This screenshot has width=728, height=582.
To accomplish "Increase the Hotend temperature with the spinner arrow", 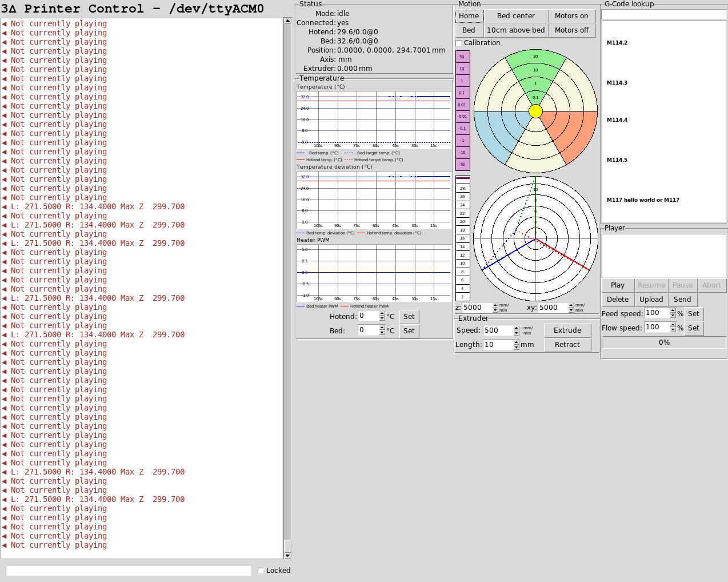I will tap(382, 314).
